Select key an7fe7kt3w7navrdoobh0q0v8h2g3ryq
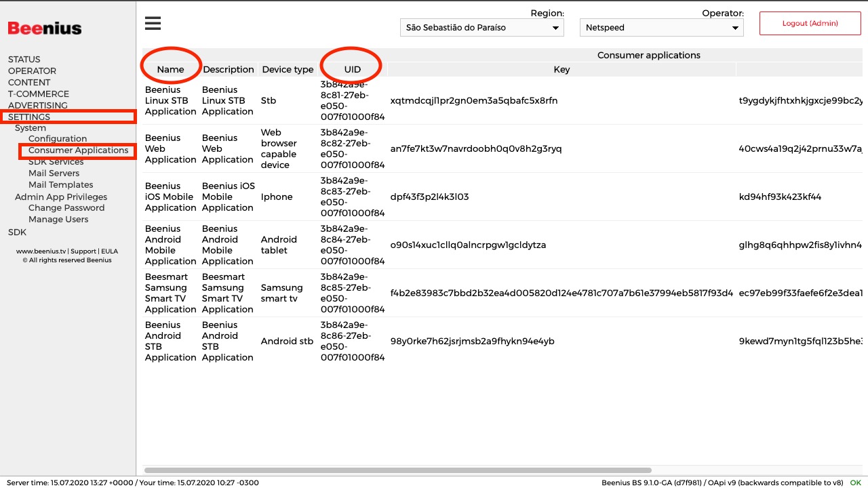The image size is (868, 490). [476, 149]
